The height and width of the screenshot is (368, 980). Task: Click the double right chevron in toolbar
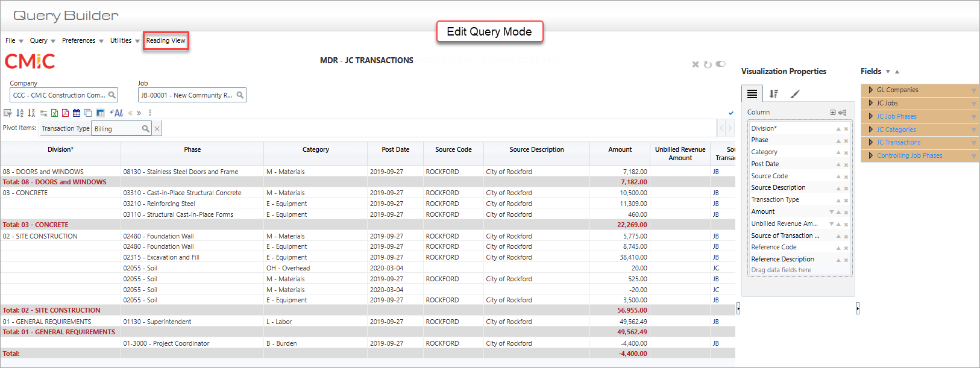click(x=139, y=113)
